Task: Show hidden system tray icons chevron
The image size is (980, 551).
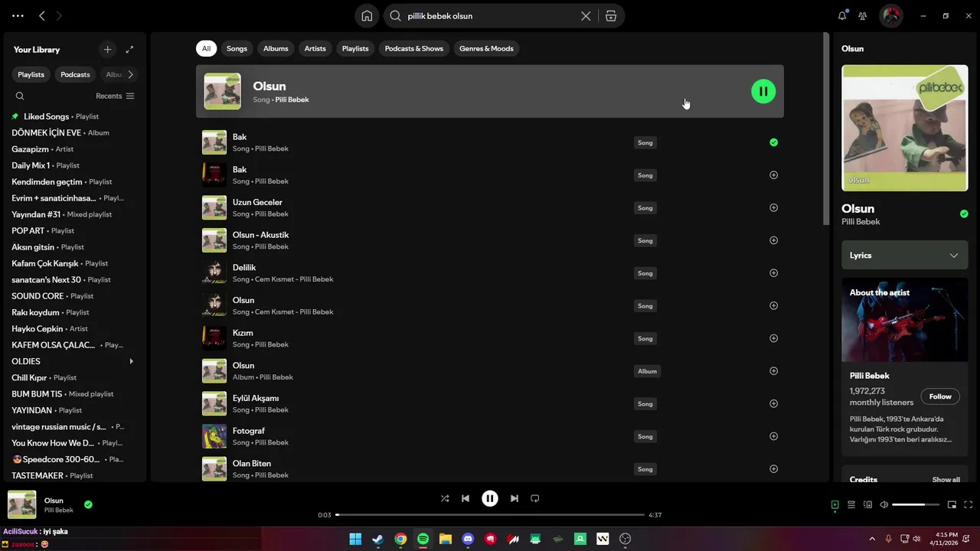Action: (x=872, y=539)
